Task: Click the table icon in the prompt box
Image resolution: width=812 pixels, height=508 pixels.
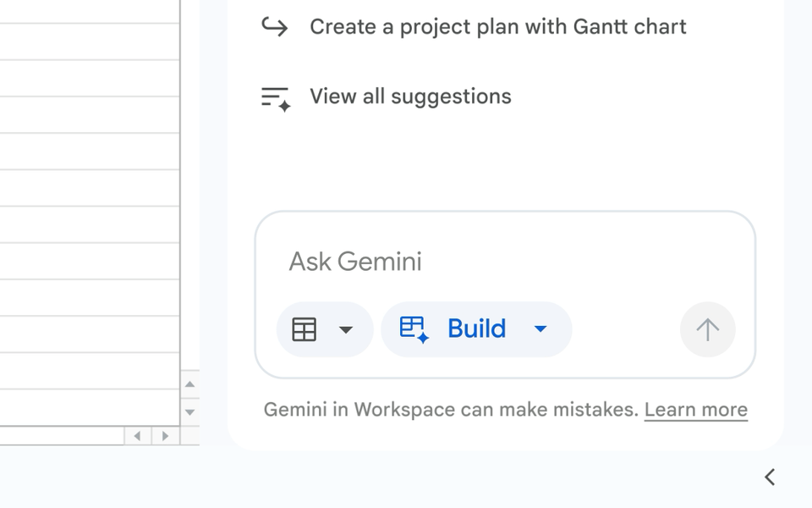Action: (304, 329)
